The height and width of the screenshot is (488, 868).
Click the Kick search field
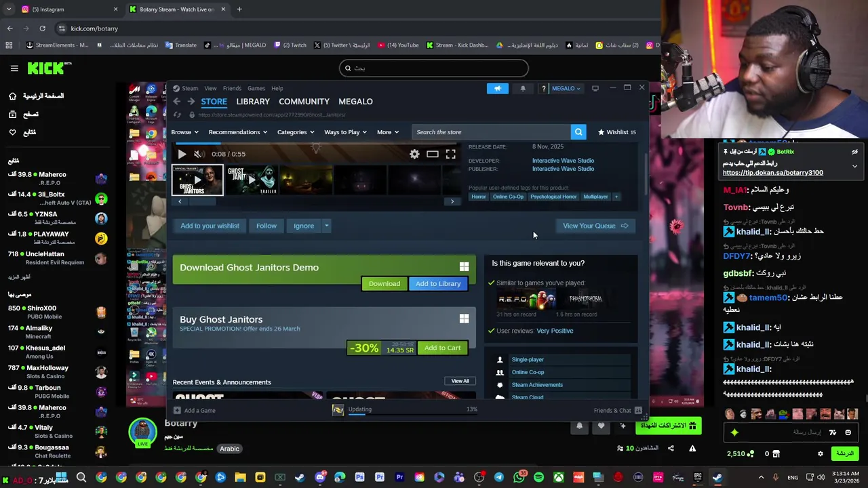click(434, 68)
